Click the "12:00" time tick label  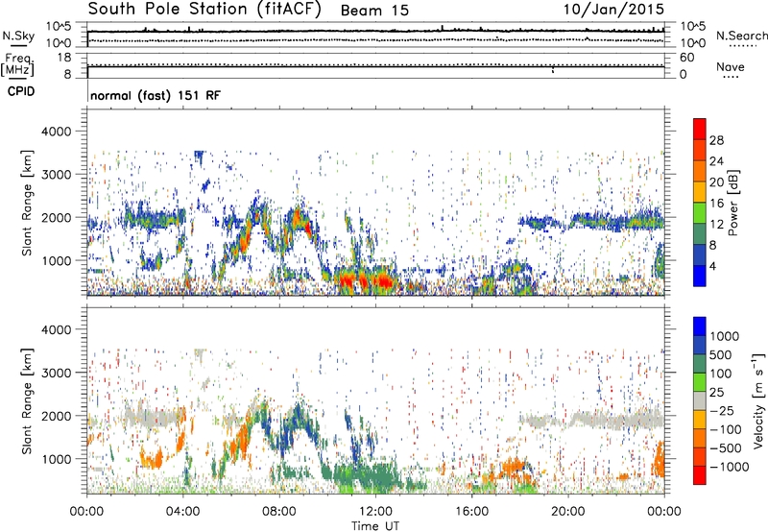click(375, 512)
